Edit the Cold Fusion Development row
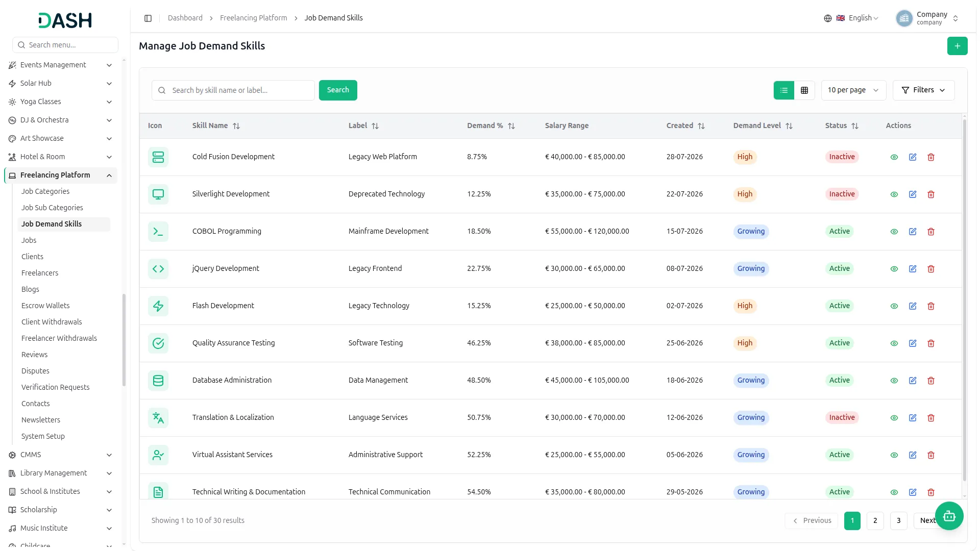This screenshot has width=980, height=551. tap(913, 157)
